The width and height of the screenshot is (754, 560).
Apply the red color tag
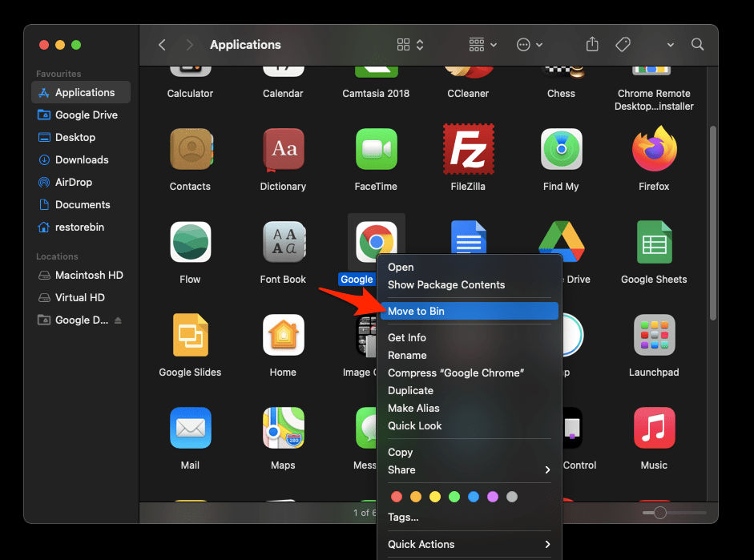pos(397,497)
